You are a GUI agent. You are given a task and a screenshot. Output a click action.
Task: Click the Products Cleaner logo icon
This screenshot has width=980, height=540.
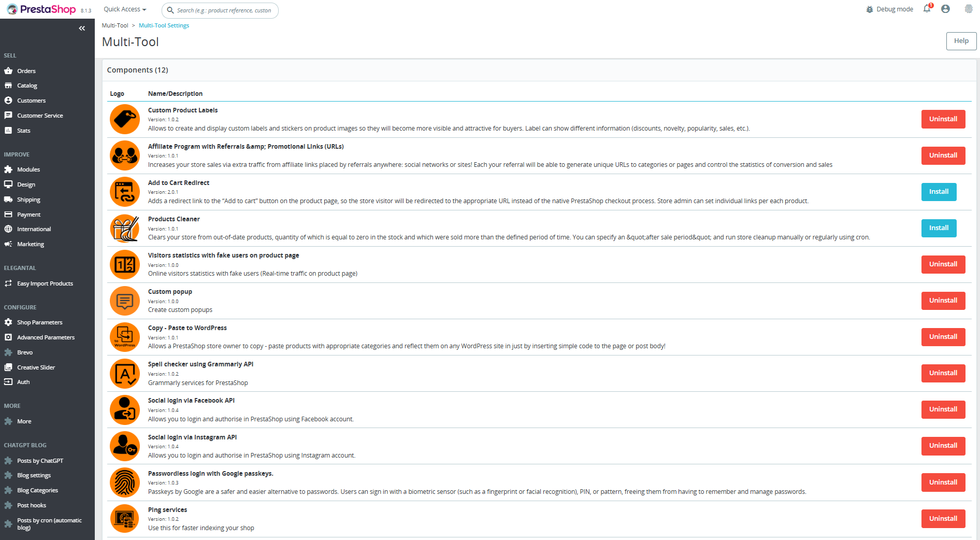tap(125, 228)
